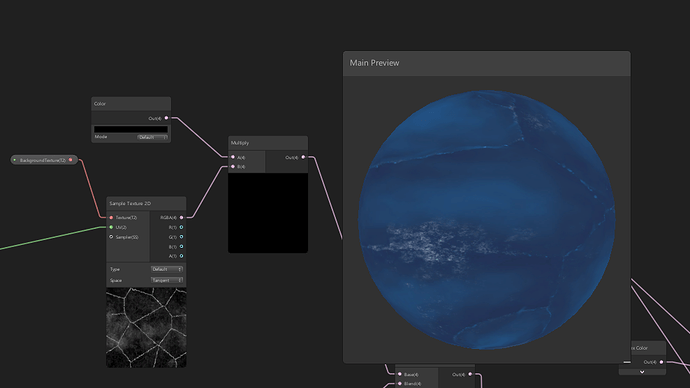The width and height of the screenshot is (690, 388).
Task: Click Sample Texture 2D's RGBA(4) output port
Action: click(x=181, y=217)
